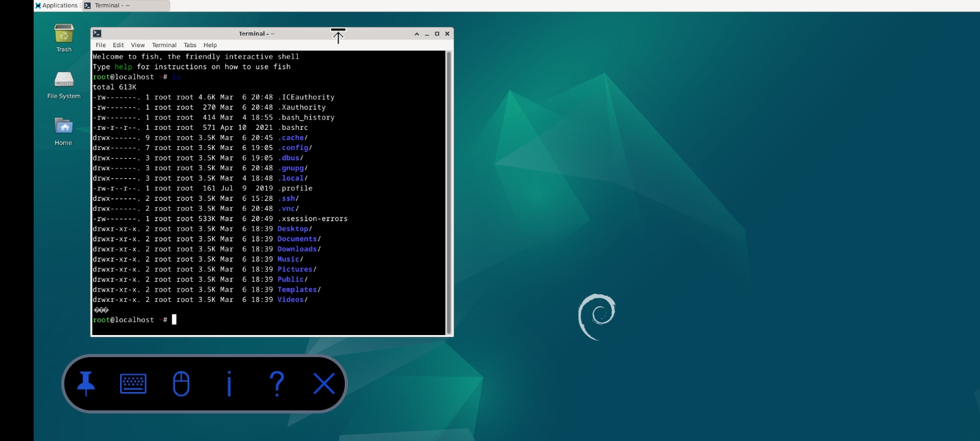Open the Applications menu in top panel
Viewport: 980px width, 441px height.
coord(57,6)
